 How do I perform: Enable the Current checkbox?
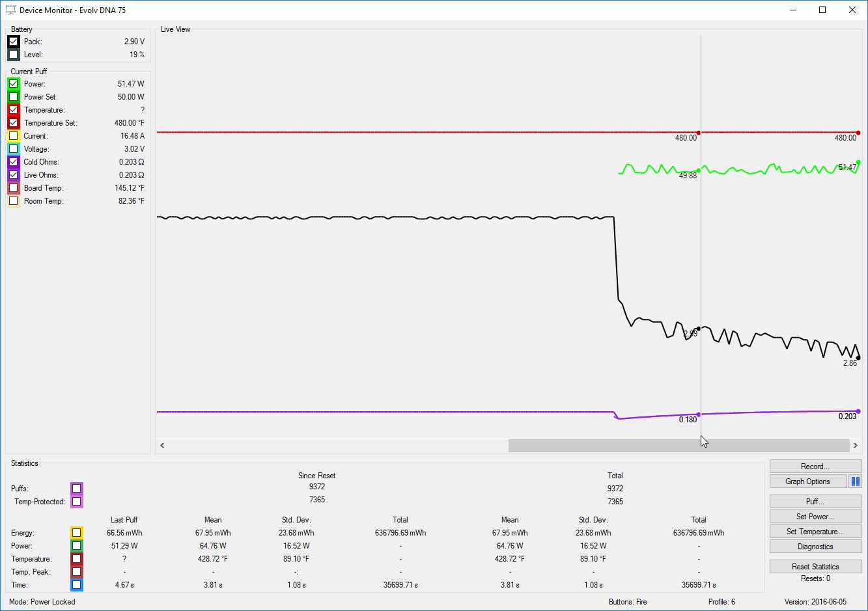[x=13, y=136]
